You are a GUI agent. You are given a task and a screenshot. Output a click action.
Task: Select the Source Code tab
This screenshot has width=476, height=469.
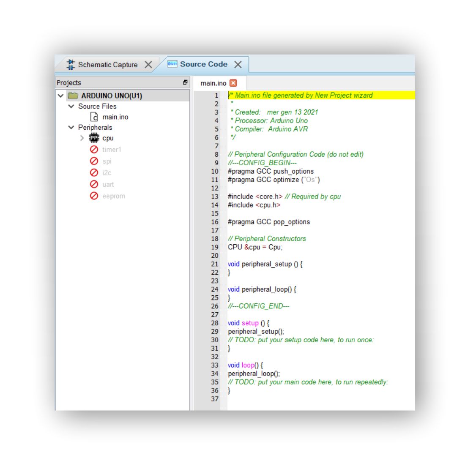(x=203, y=64)
